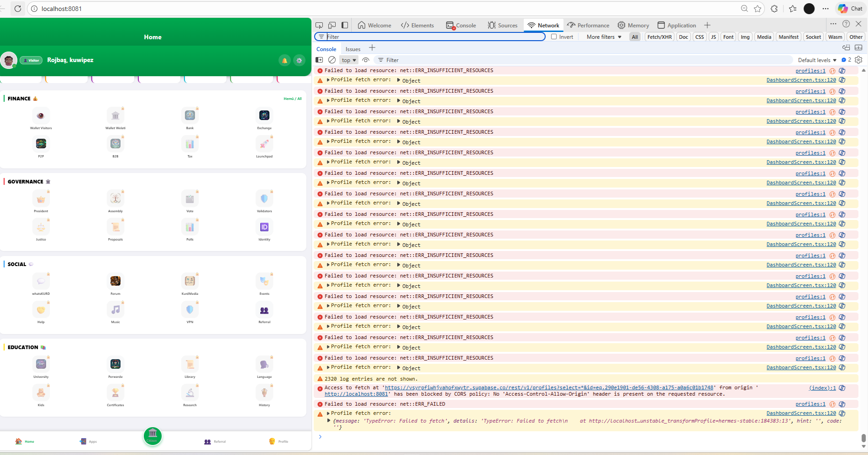Screen dimensions: 868x455
Task: Select the Fetch/XHR filter button
Action: coord(659,37)
